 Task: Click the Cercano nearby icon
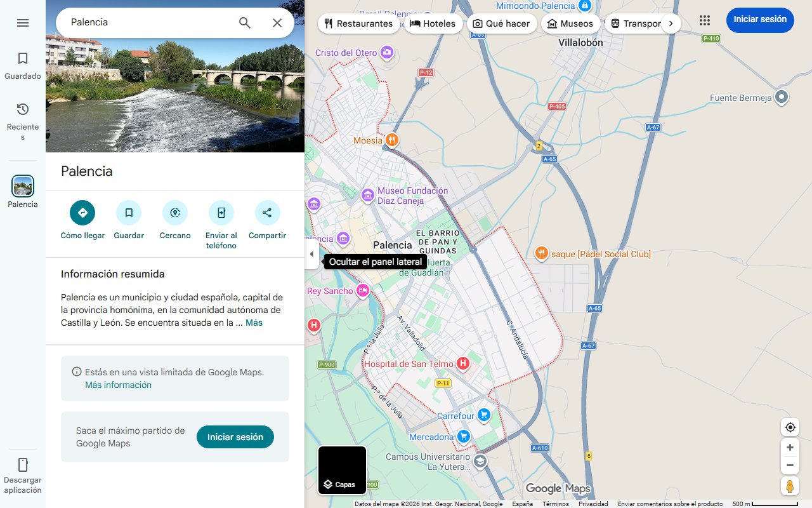pyautogui.click(x=175, y=213)
